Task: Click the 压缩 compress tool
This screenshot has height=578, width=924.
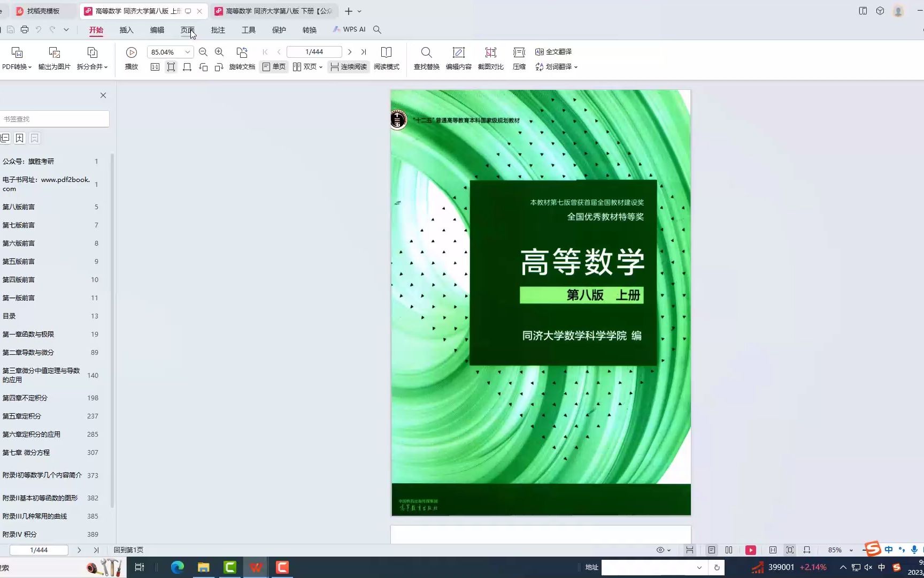Action: tap(519, 58)
